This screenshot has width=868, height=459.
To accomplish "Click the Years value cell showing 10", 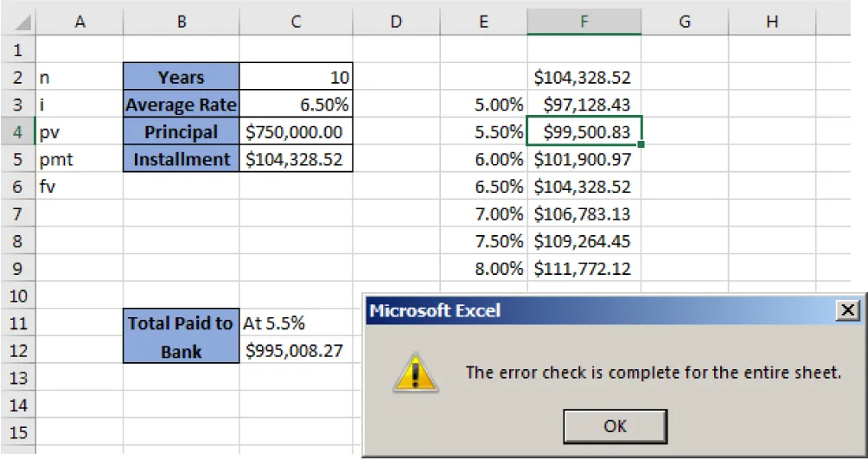I will click(x=296, y=78).
